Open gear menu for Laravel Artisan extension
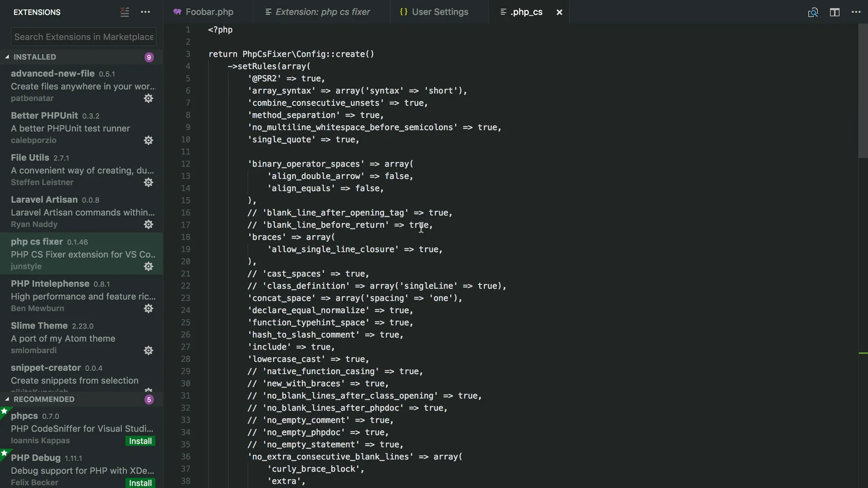 click(x=148, y=225)
